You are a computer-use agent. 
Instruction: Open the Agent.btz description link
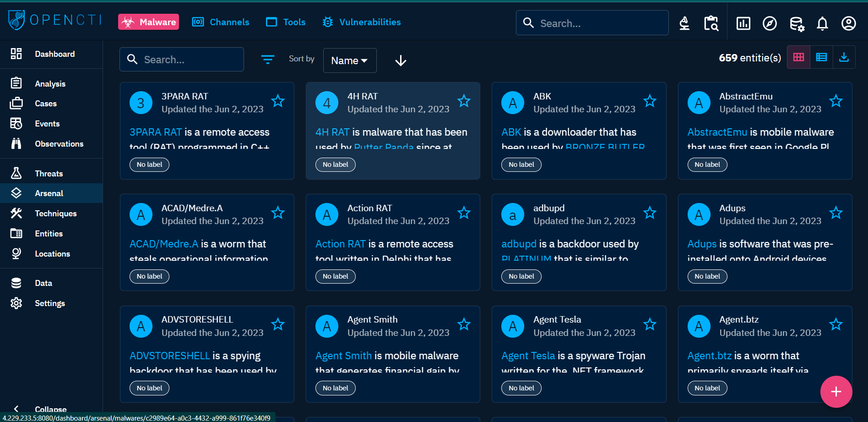click(709, 356)
